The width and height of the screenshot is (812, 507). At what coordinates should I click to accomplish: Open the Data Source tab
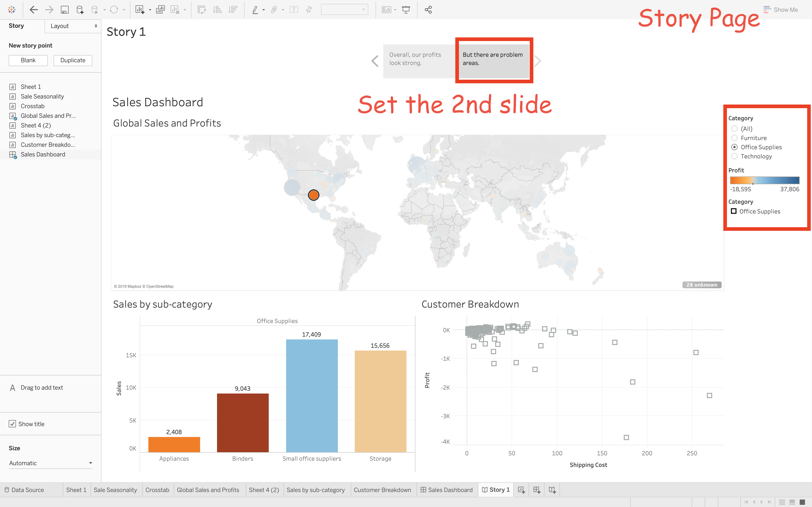click(24, 490)
